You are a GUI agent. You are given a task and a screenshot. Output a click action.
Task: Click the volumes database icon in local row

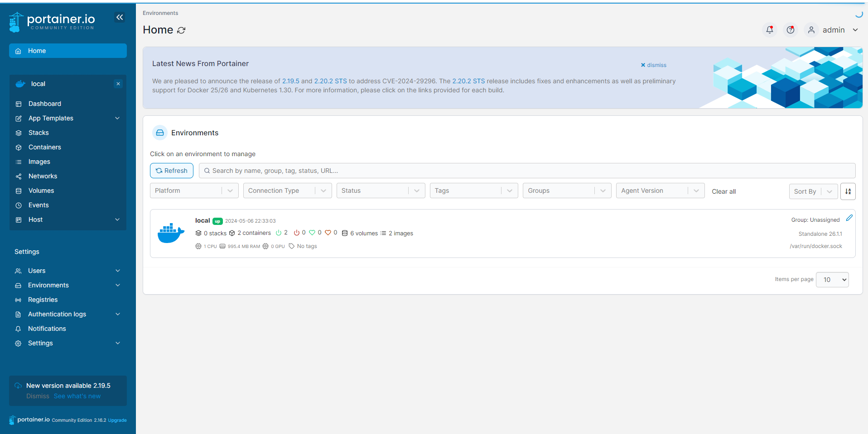(x=345, y=233)
